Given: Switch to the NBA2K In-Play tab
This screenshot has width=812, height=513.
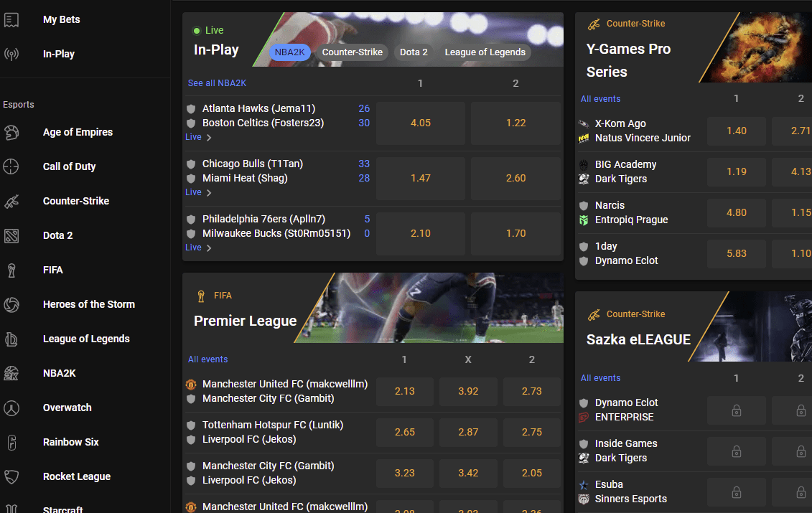Looking at the screenshot, I should coord(290,52).
